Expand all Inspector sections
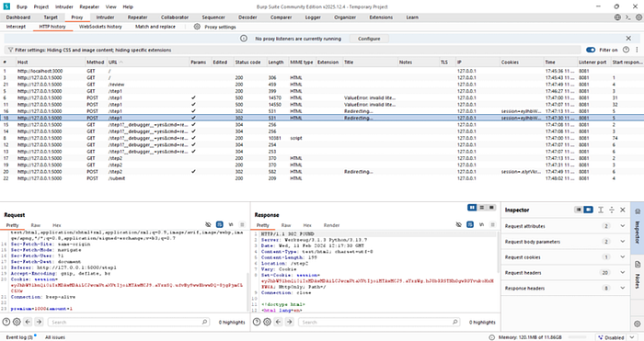The height and width of the screenshot is (341, 644). [601, 210]
